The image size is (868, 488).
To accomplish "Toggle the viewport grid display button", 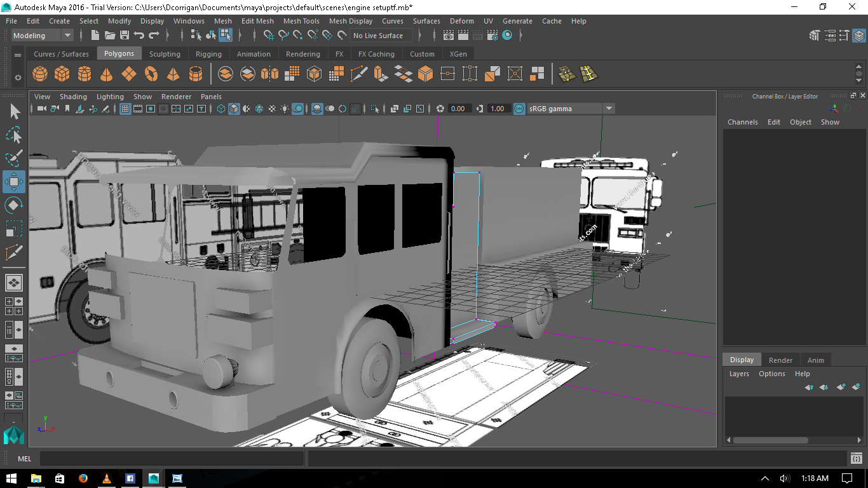I will coord(125,109).
